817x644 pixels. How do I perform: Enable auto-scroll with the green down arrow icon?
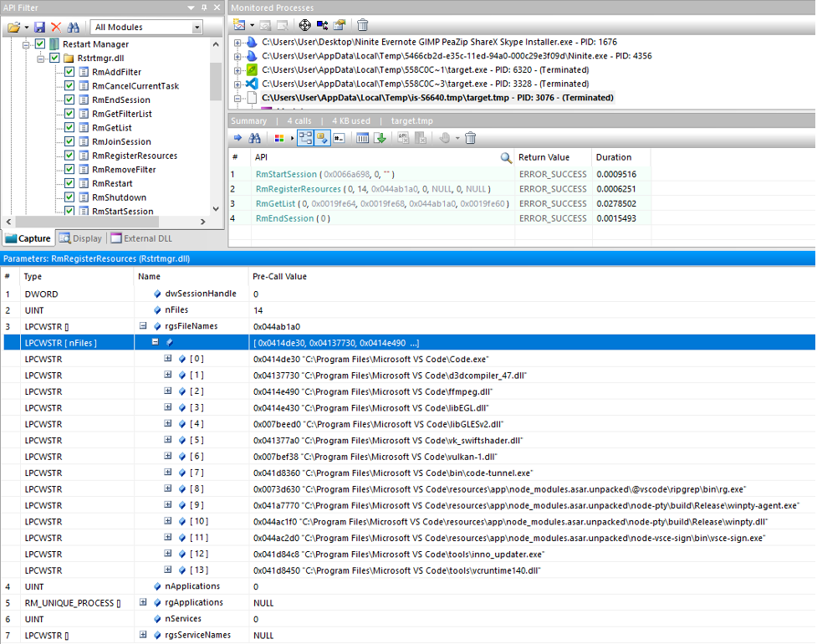click(380, 138)
